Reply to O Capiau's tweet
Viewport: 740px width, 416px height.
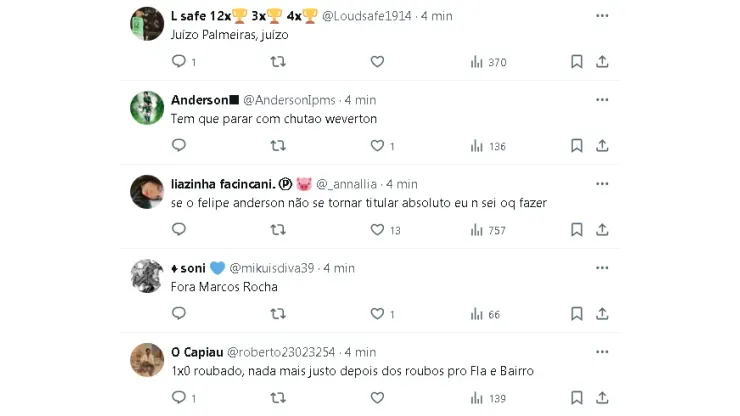(179, 398)
